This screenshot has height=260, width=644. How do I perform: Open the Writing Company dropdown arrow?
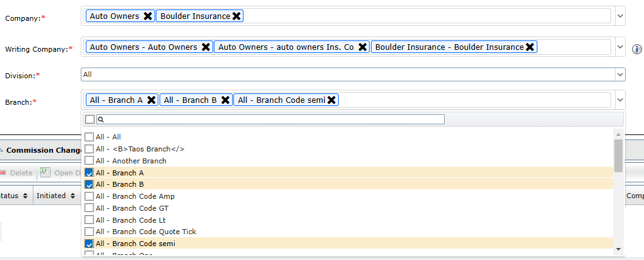[620, 47]
